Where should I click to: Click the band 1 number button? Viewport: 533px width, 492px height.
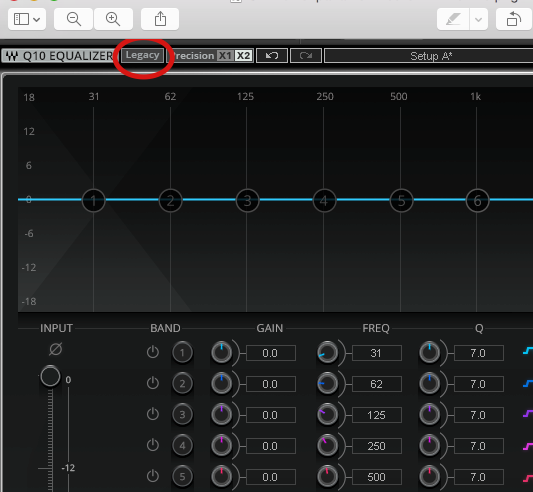(x=183, y=353)
